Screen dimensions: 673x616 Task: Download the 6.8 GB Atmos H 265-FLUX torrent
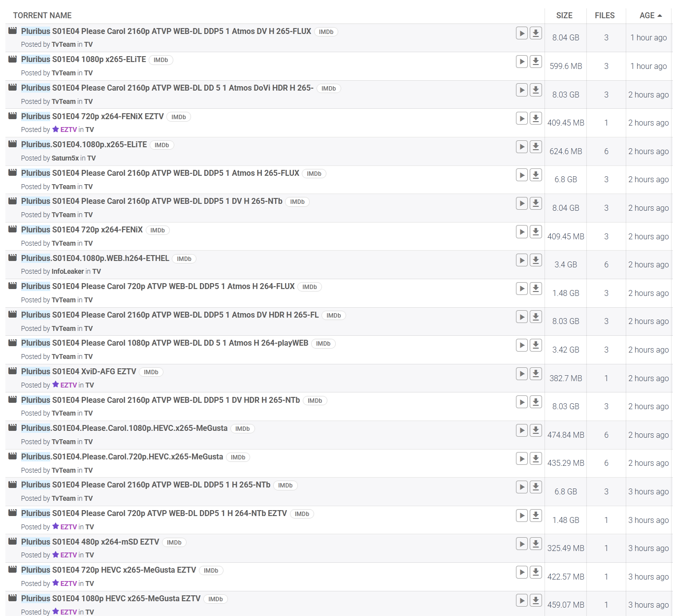[x=536, y=175]
